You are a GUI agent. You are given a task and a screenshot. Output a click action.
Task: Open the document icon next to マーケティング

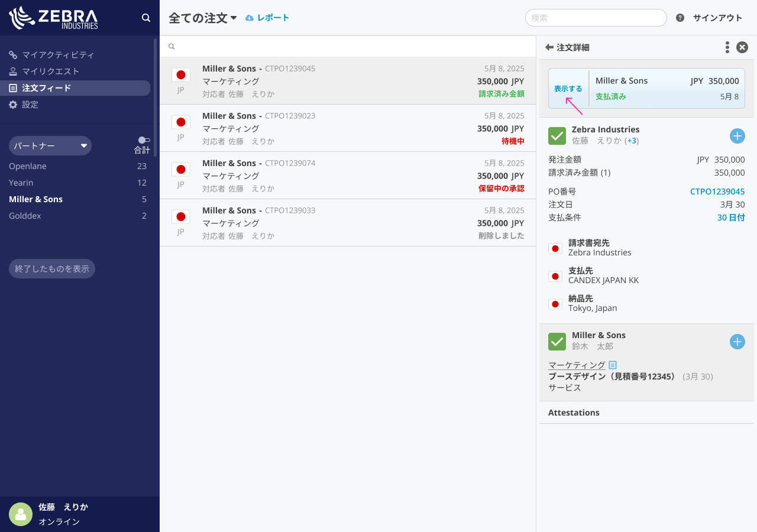click(x=613, y=365)
